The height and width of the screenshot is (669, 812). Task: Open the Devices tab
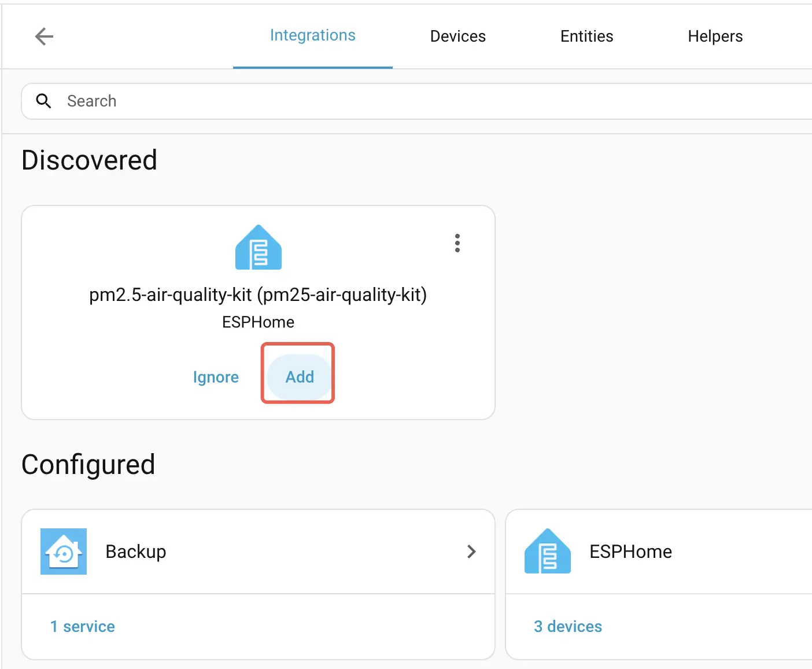pos(457,36)
